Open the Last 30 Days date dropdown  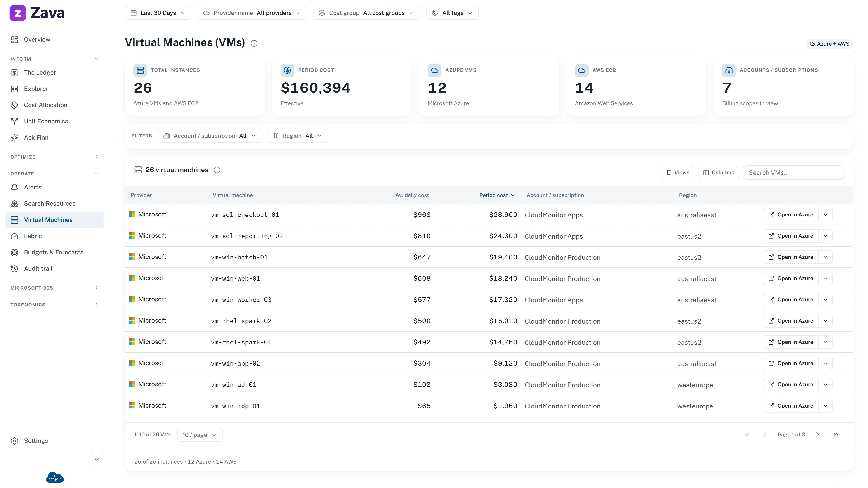click(x=158, y=13)
